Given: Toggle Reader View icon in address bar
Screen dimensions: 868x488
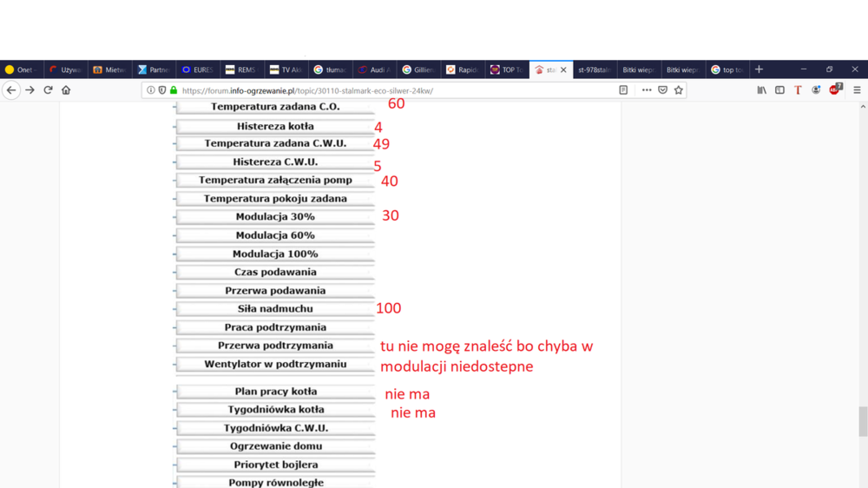Looking at the screenshot, I should 623,90.
